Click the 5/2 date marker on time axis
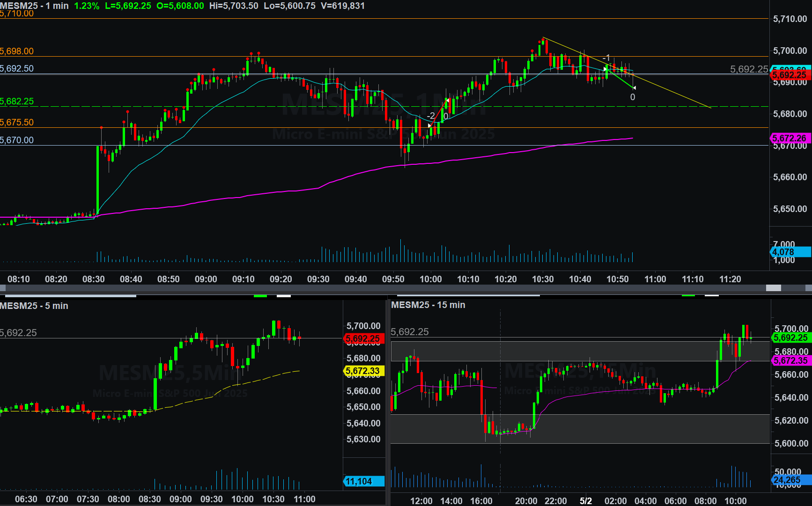The image size is (812, 506). point(585,500)
